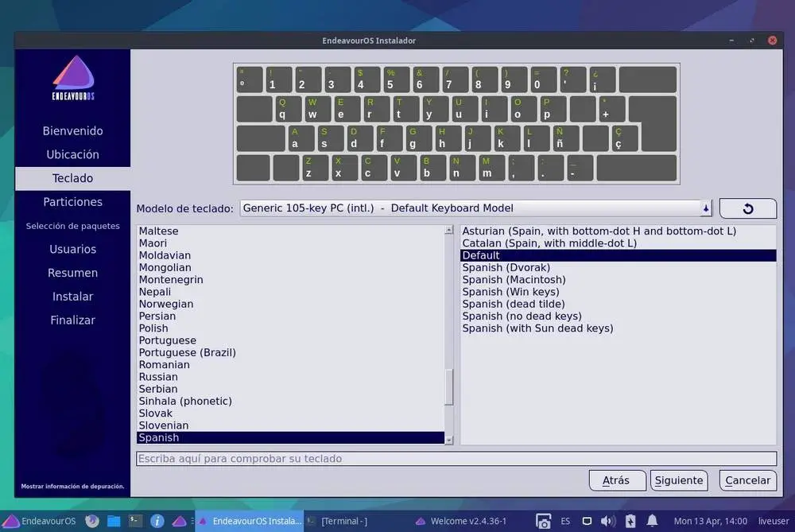
Task: Select Russian in the language list
Action: click(x=290, y=377)
